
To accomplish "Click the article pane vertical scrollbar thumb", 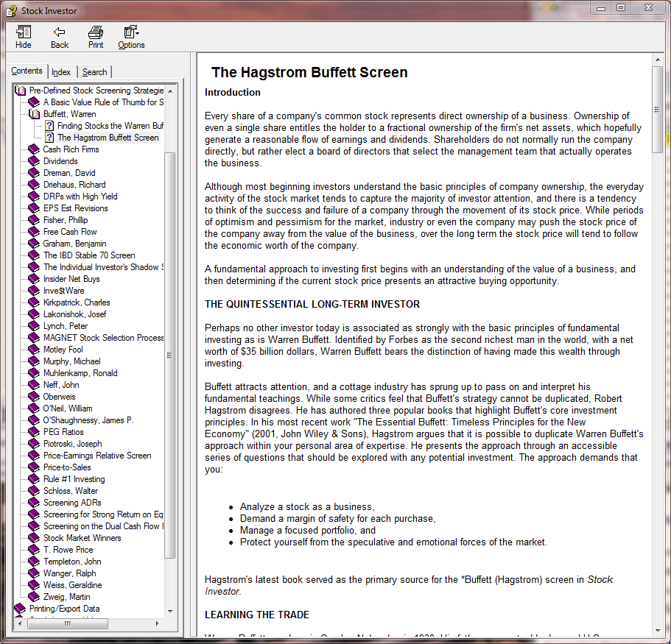I will [657, 109].
